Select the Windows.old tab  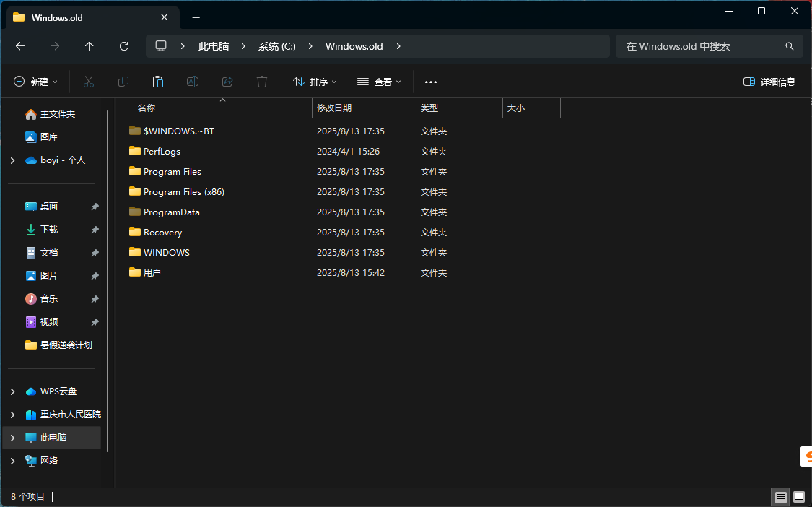93,17
